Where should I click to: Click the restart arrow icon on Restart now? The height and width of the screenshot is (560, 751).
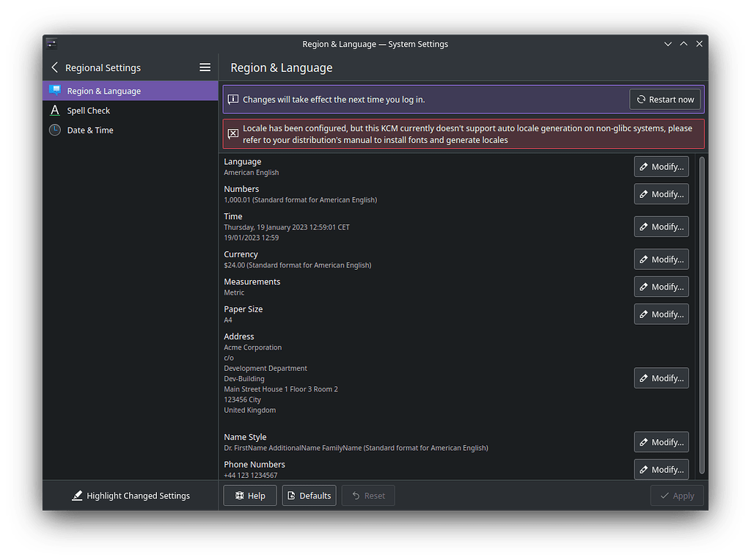point(642,99)
